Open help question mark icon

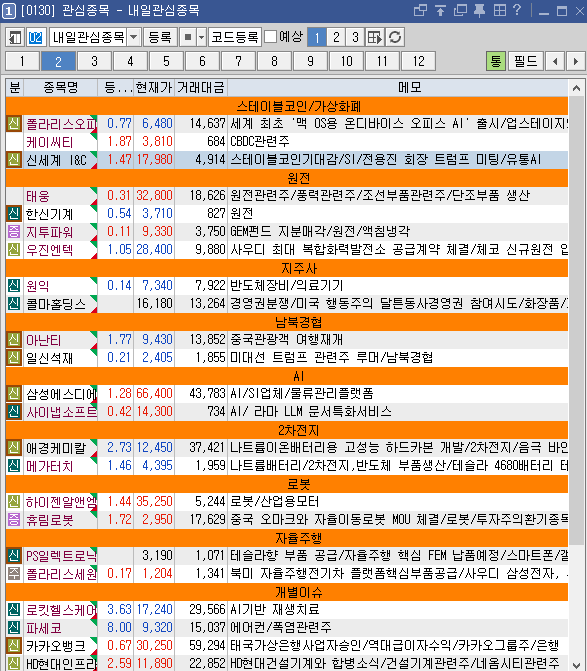[x=517, y=10]
